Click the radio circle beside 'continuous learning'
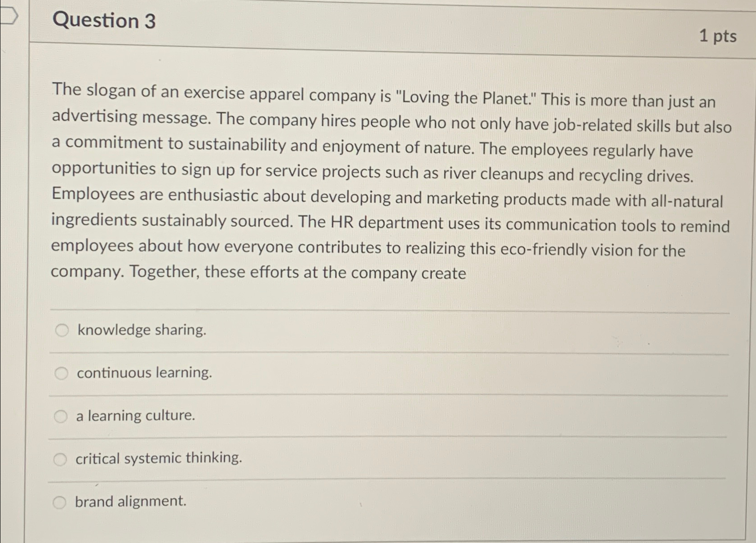This screenshot has height=543, width=756. click(61, 373)
